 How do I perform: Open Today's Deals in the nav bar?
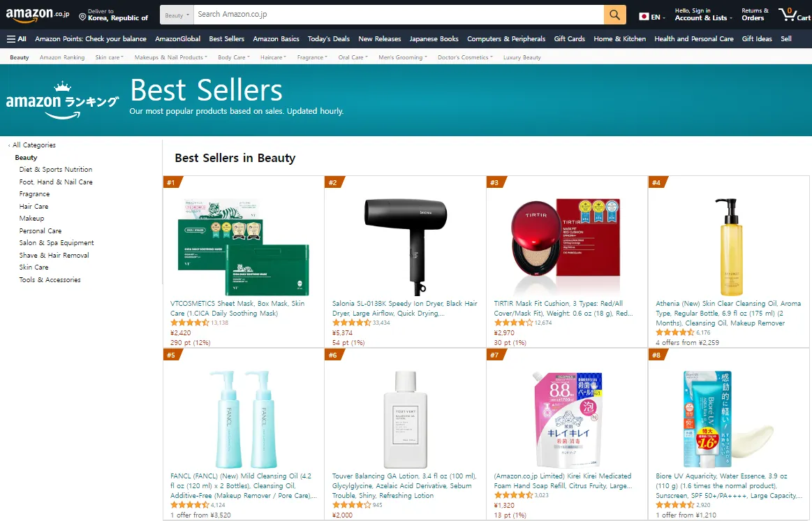[328, 39]
